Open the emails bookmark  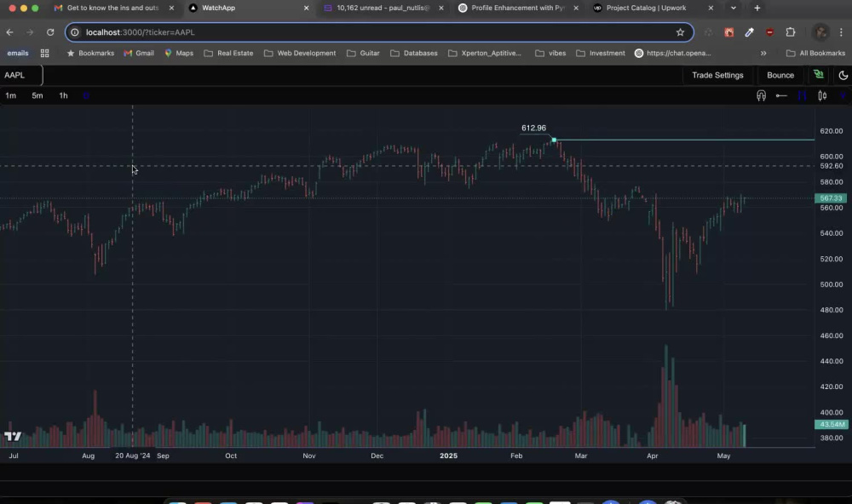click(x=17, y=54)
